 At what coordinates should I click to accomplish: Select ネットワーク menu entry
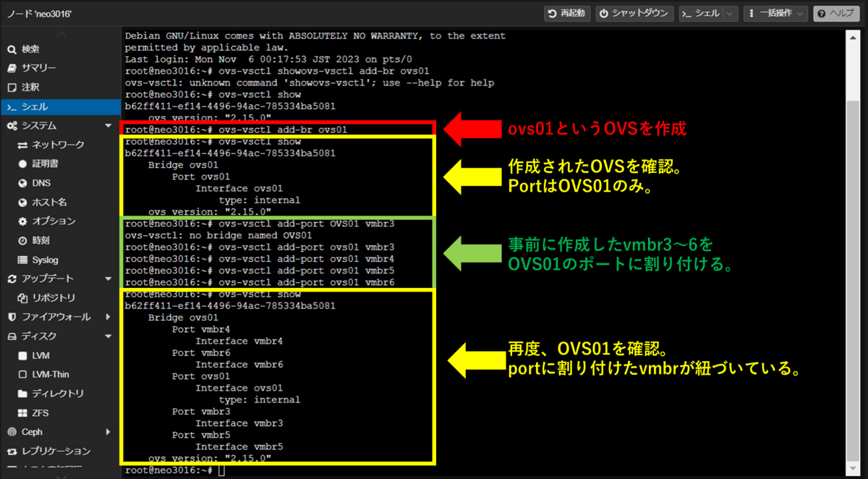[x=59, y=145]
